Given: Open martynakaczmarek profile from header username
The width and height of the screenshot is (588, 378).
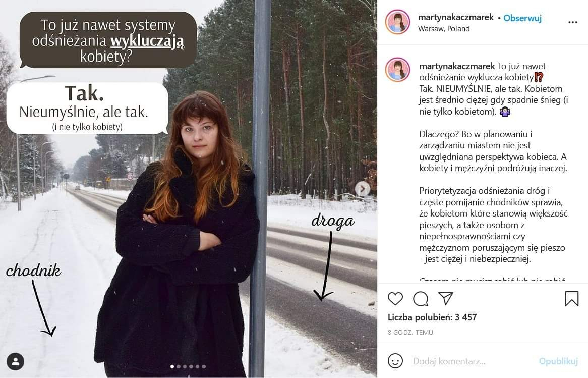Looking at the screenshot, I should (456, 17).
